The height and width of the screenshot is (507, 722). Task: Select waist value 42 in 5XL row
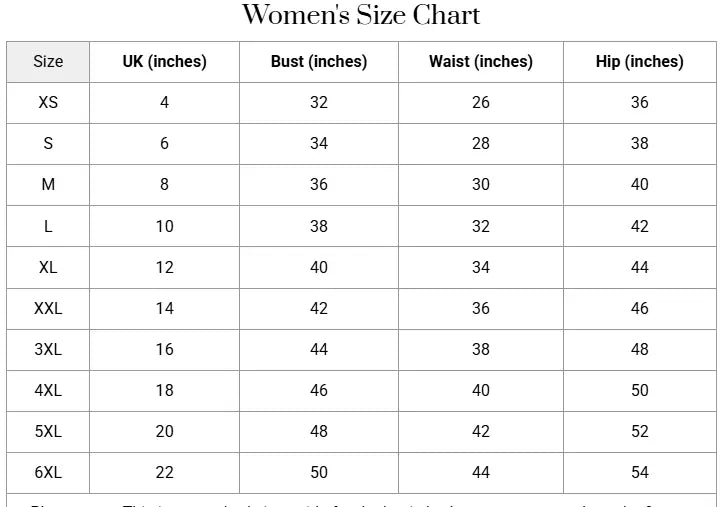pos(481,431)
